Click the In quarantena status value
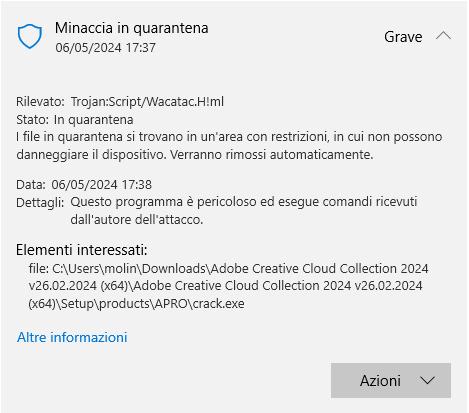 tap(93, 119)
